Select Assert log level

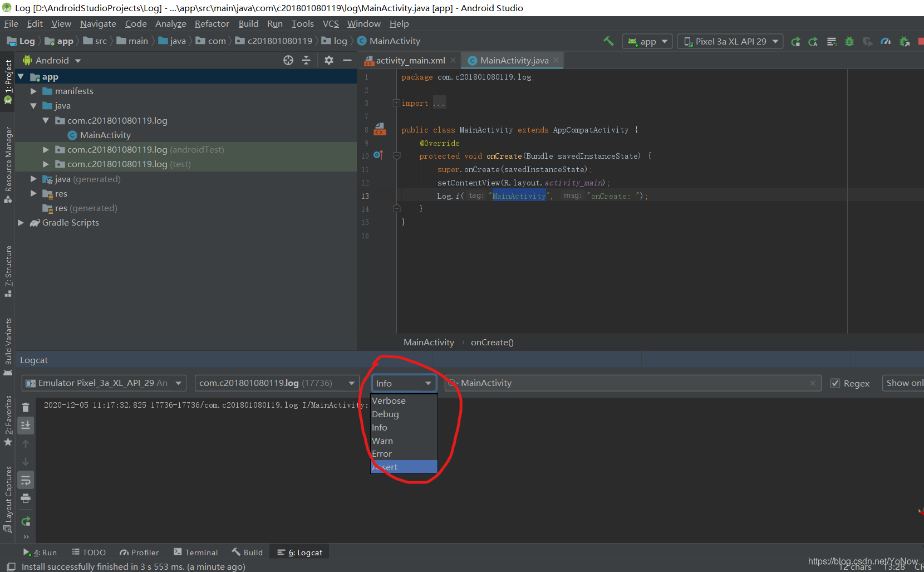coord(404,467)
